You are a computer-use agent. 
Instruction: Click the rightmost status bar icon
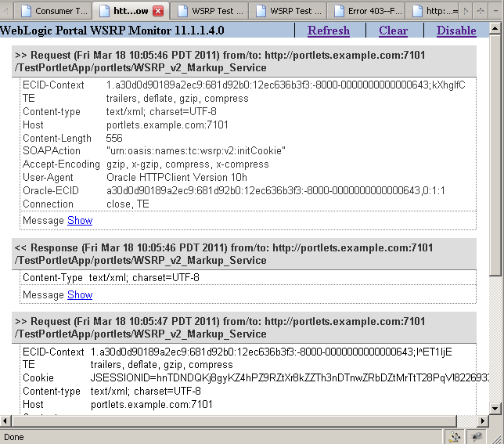coord(477,437)
